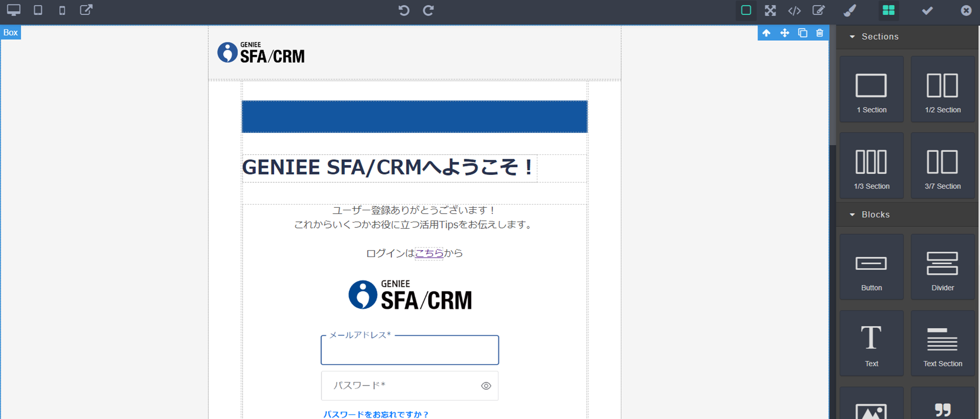Select the 1/2 Section block
Image resolution: width=980 pixels, height=419 pixels.
pos(943,89)
